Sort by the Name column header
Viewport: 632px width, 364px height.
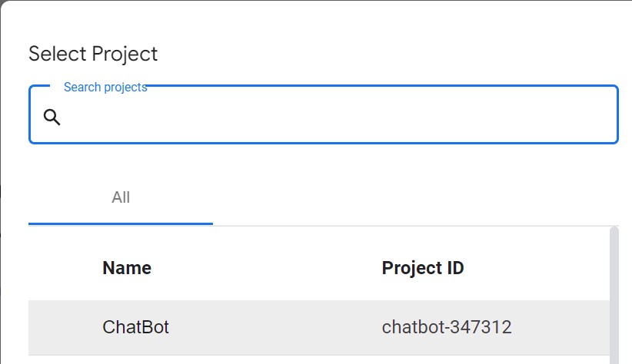point(127,268)
